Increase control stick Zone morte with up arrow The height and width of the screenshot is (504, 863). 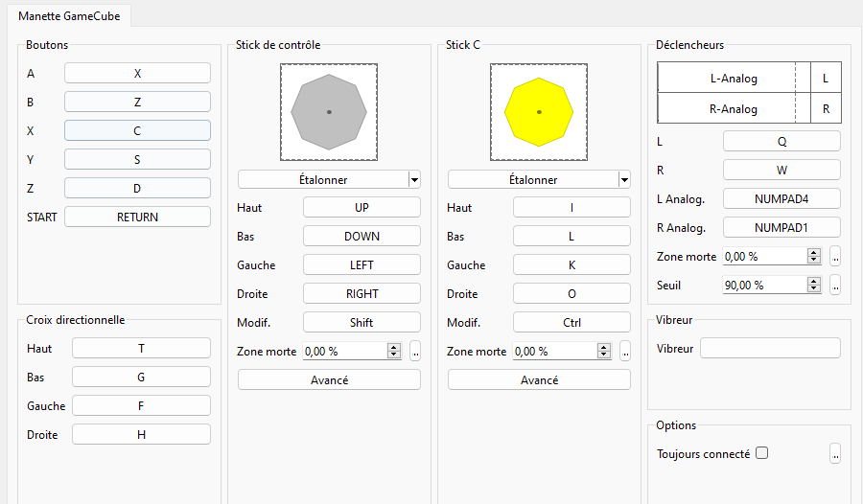coord(394,347)
